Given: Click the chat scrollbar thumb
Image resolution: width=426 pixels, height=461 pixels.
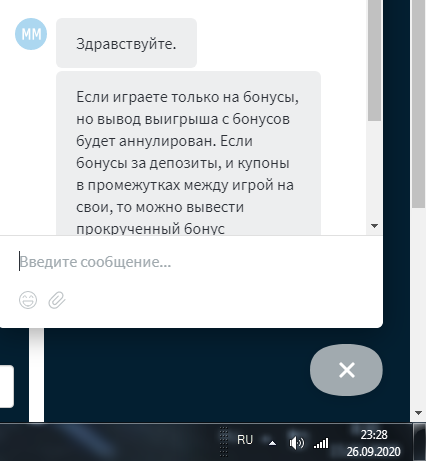Looking at the screenshot, I should coord(374,60).
